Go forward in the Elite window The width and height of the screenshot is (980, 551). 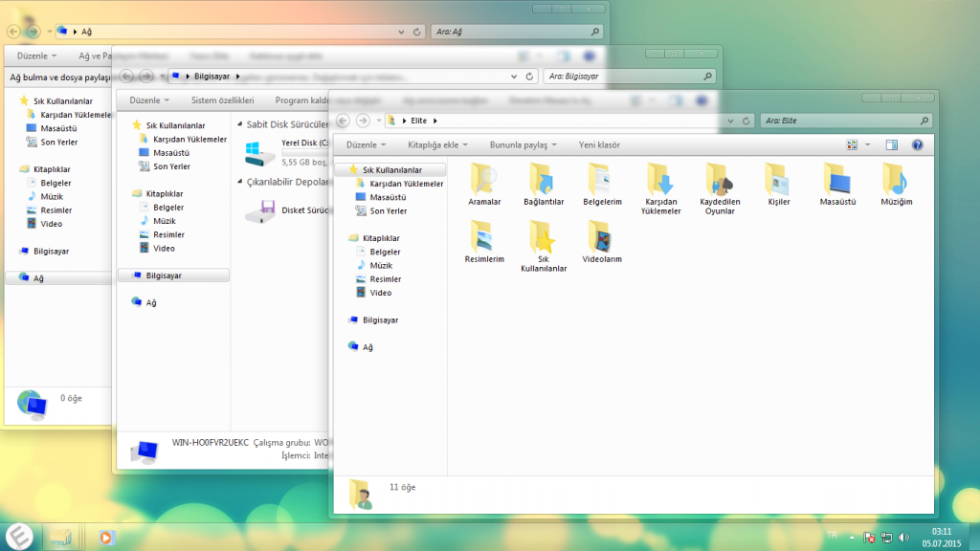(x=363, y=121)
